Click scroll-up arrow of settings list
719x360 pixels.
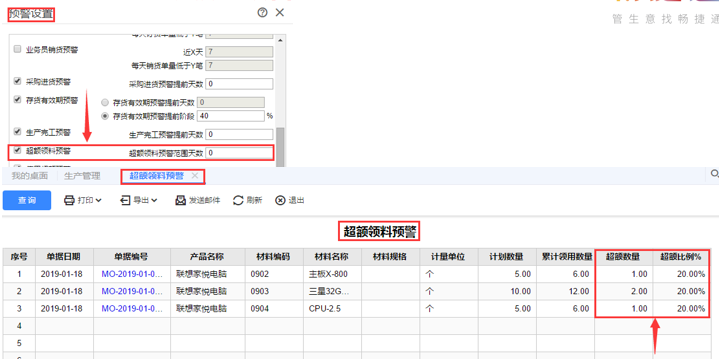[280, 41]
